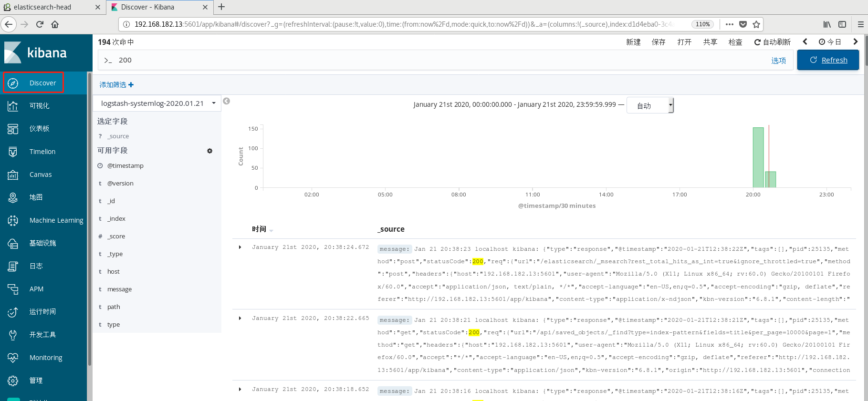868x401 pixels.
Task: Open the browser hamburger menu
Action: coord(860,24)
